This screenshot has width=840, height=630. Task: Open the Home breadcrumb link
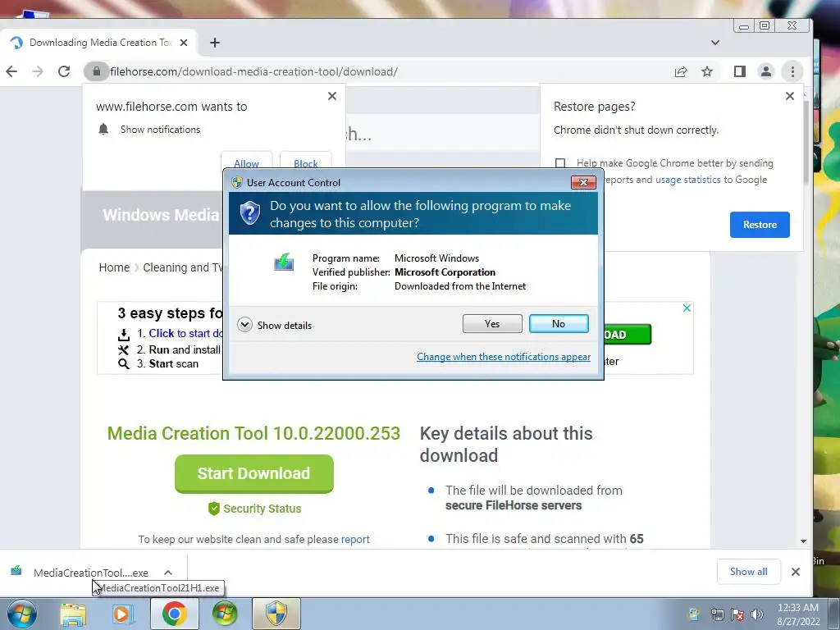coord(114,267)
